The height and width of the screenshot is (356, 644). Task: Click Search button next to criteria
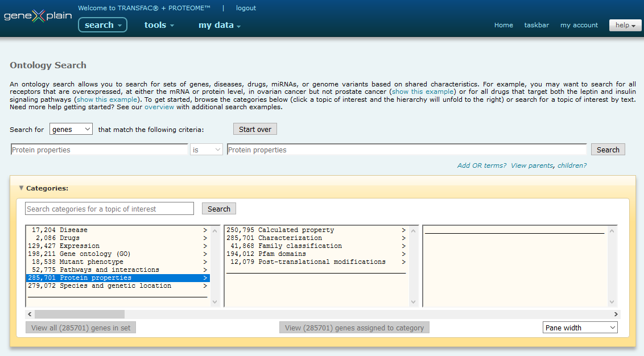[608, 150]
